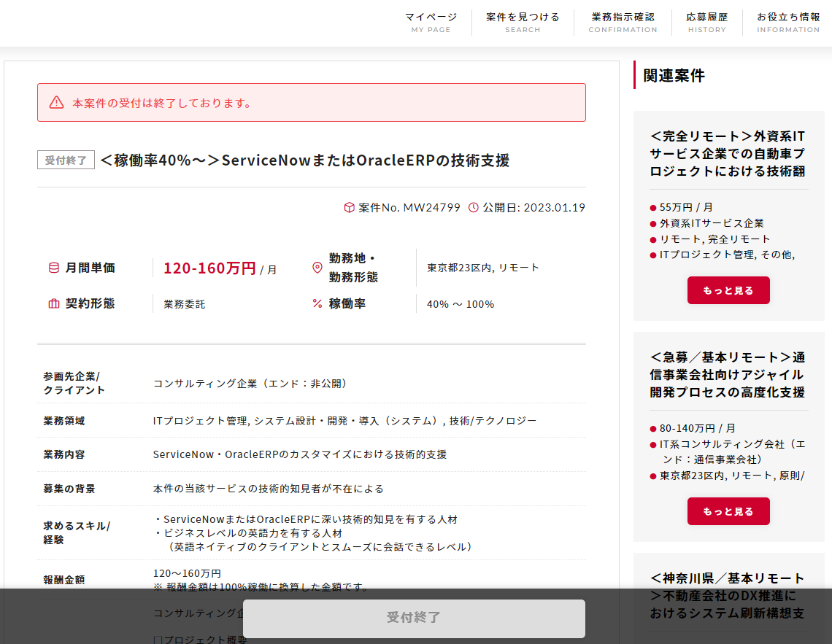Click the 業務委託 contract type value

click(184, 304)
